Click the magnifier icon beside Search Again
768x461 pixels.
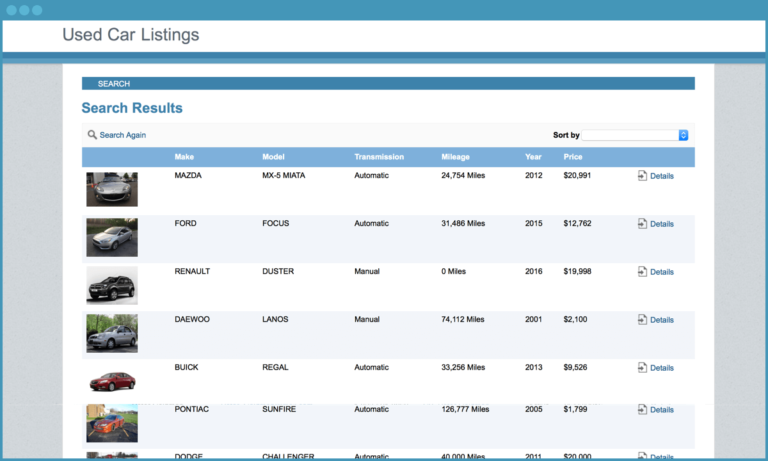click(x=92, y=135)
